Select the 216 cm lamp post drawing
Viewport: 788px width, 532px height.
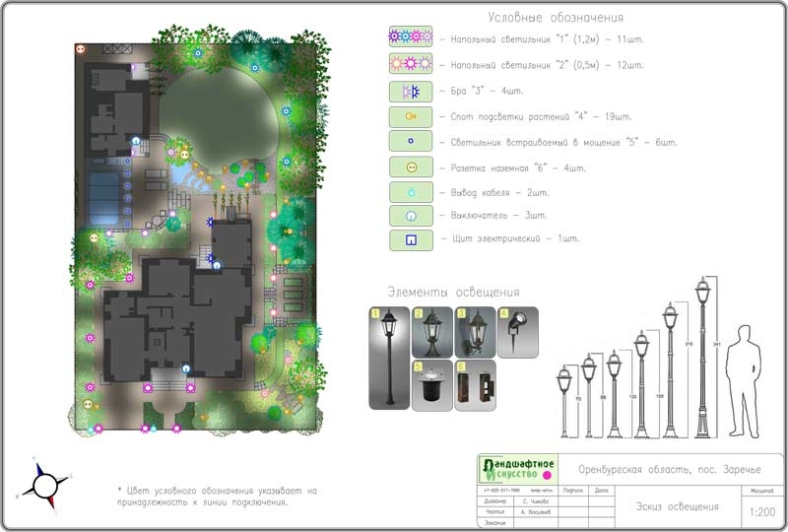point(670,370)
